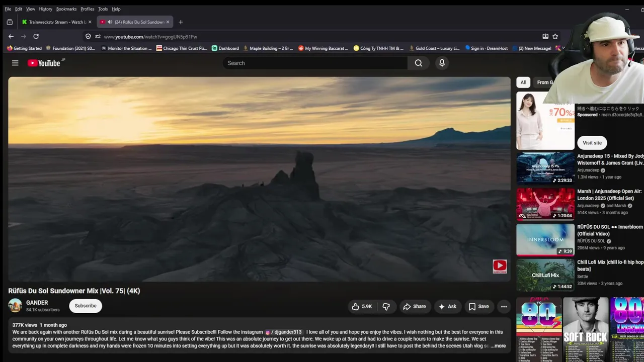Screen dimensions: 644x362
Task: Save the video to a playlist
Action: point(478,306)
